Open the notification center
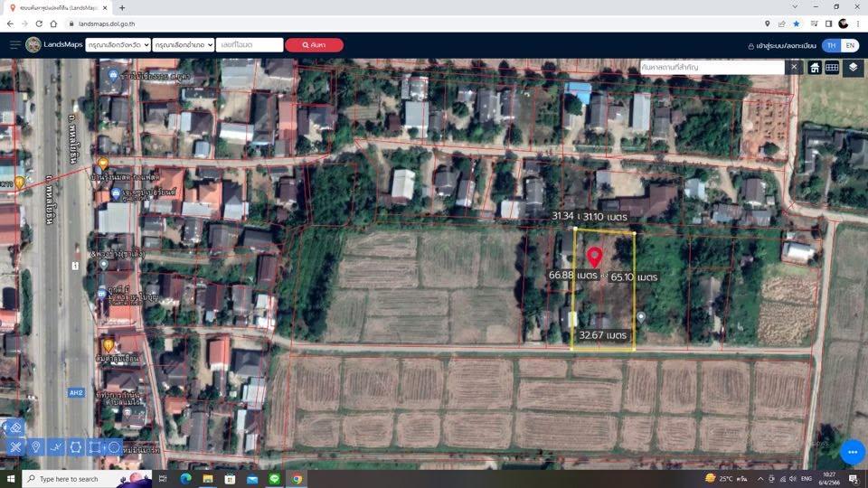The height and width of the screenshot is (488, 868). point(854,479)
